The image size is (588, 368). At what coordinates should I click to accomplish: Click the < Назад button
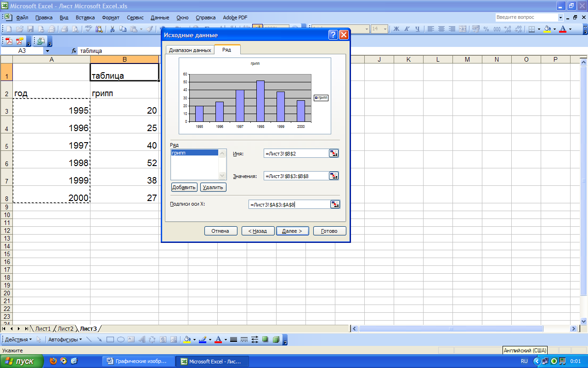pyautogui.click(x=258, y=231)
